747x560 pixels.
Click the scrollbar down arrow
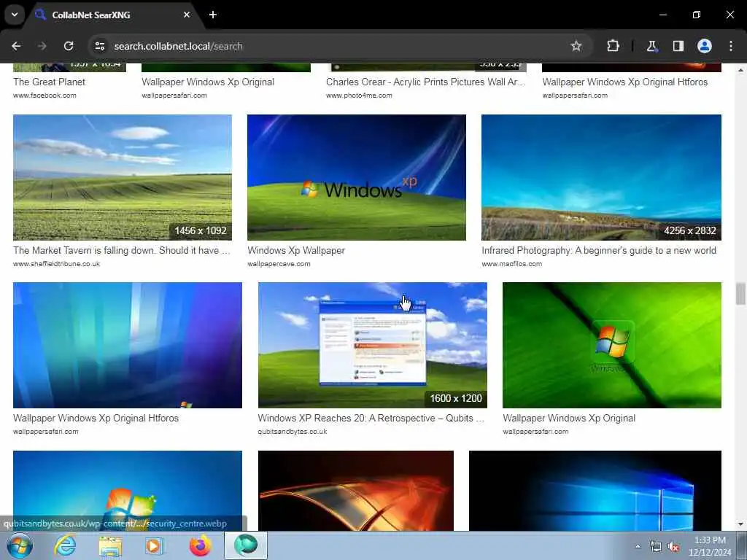740,524
